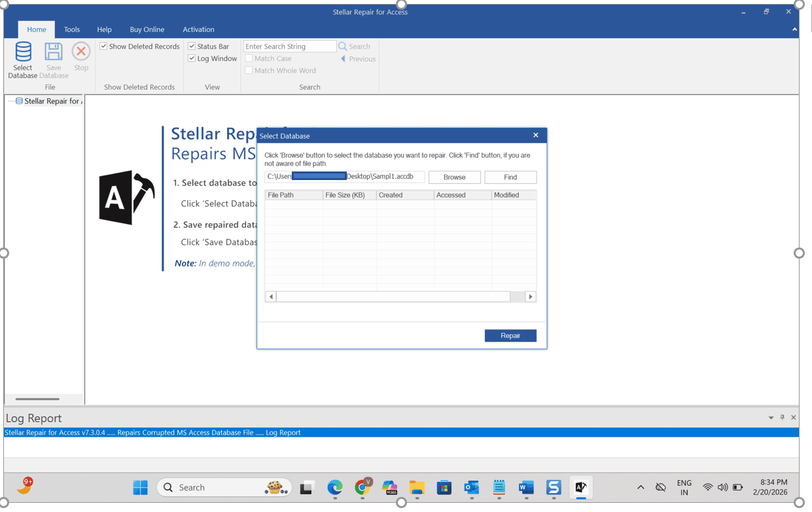Click the Previous arrow icon
Image resolution: width=812 pixels, height=512 pixels.
[x=343, y=59]
